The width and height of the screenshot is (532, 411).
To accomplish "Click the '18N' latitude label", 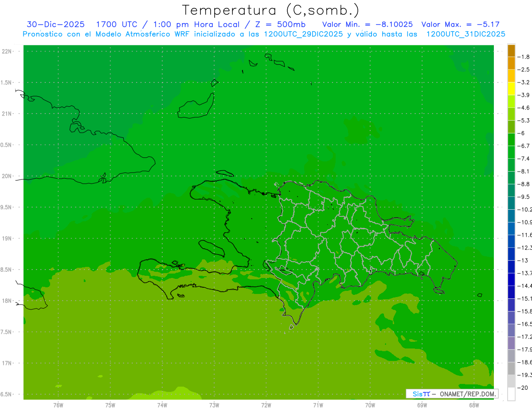I will [x=7, y=301].
